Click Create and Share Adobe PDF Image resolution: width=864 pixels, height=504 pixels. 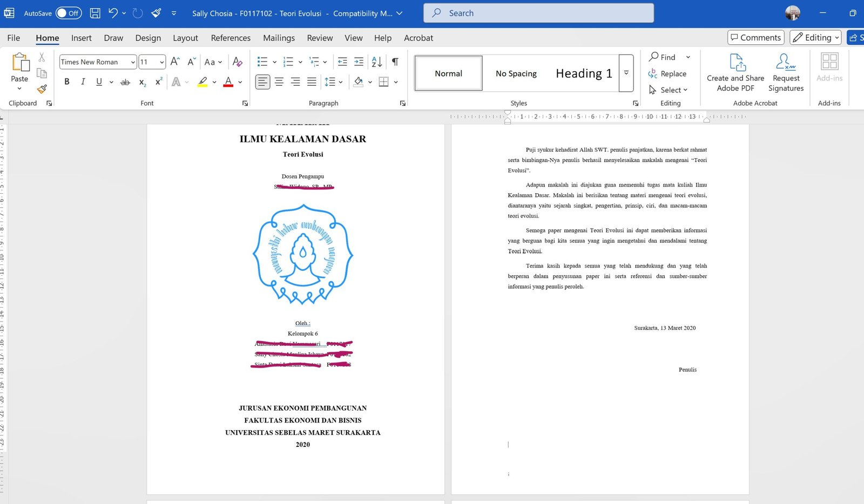click(x=735, y=73)
